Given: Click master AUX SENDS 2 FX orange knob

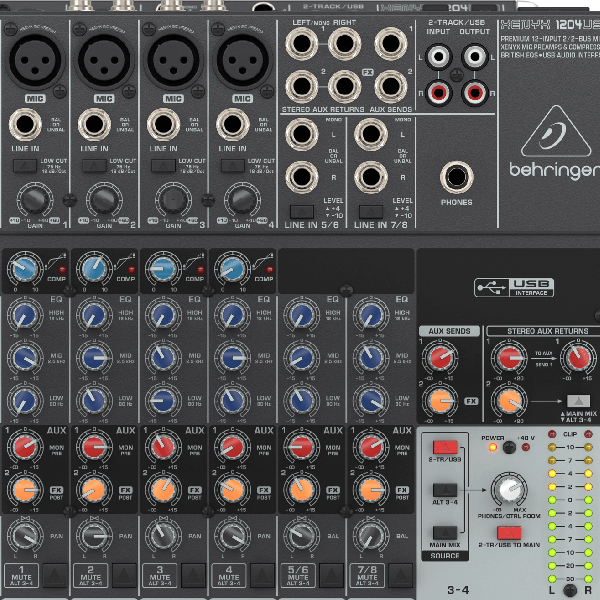Looking at the screenshot, I should (x=440, y=401).
